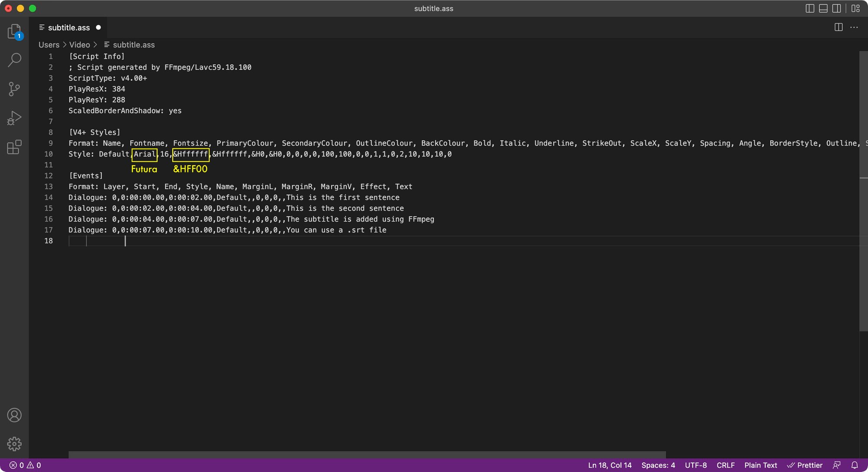Viewport: 868px width, 472px height.
Task: Click the Plain Text language mode selector
Action: click(x=761, y=465)
